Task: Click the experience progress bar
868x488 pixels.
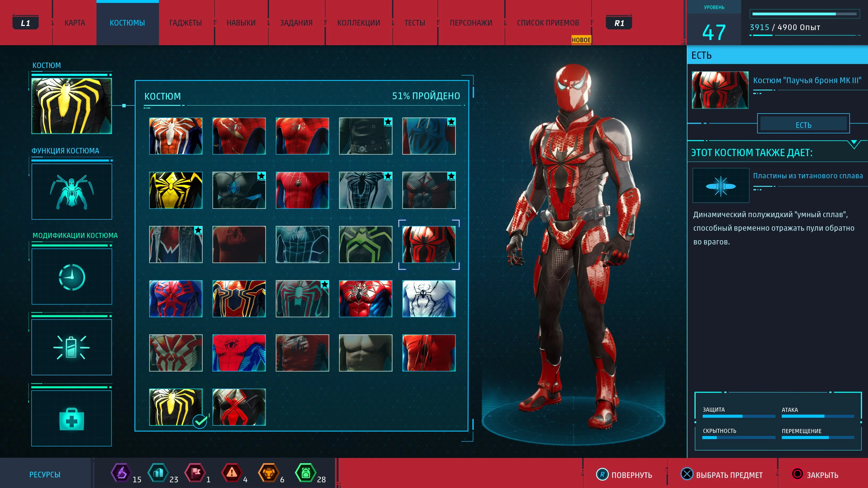Action: (x=804, y=14)
